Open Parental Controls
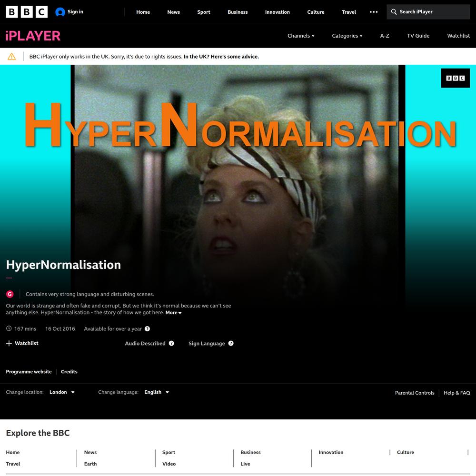Viewport: 476px width, 476px height. (415, 393)
